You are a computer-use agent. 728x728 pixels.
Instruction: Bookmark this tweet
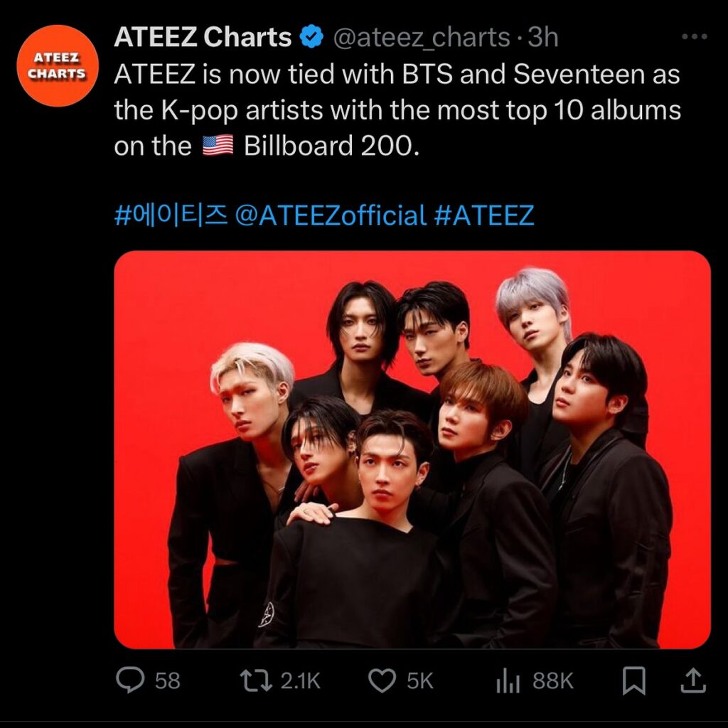pos(633,680)
